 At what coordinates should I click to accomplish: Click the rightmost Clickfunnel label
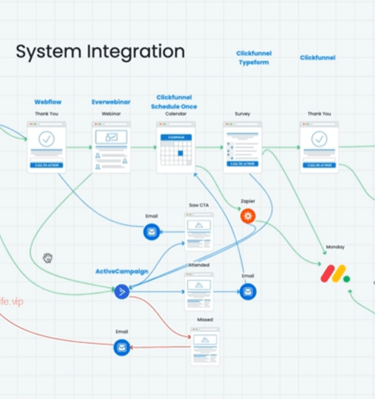[318, 58]
